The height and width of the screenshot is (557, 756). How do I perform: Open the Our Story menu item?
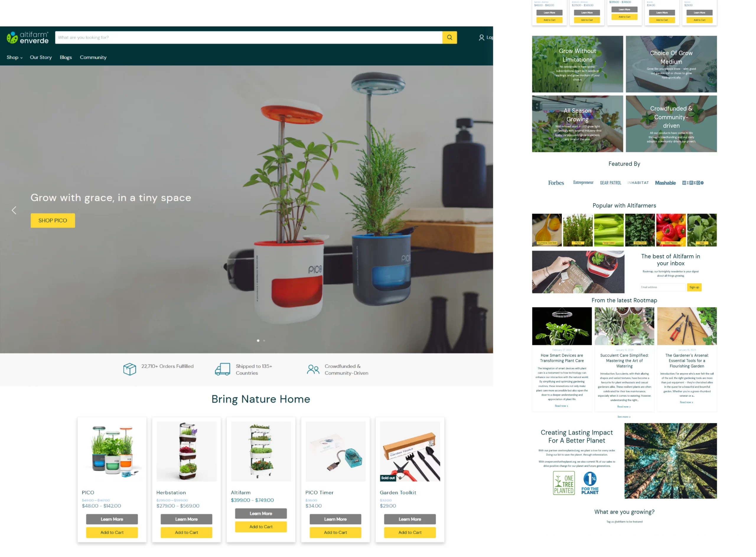41,57
